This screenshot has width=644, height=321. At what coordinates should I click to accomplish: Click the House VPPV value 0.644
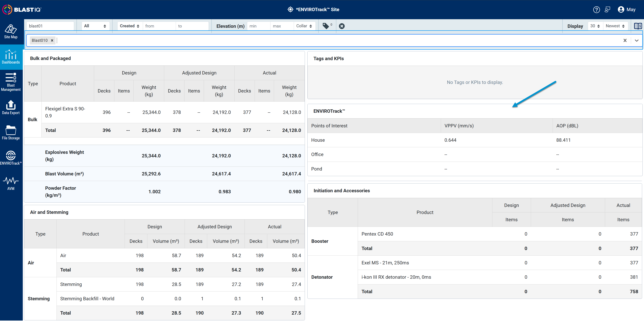coord(450,140)
